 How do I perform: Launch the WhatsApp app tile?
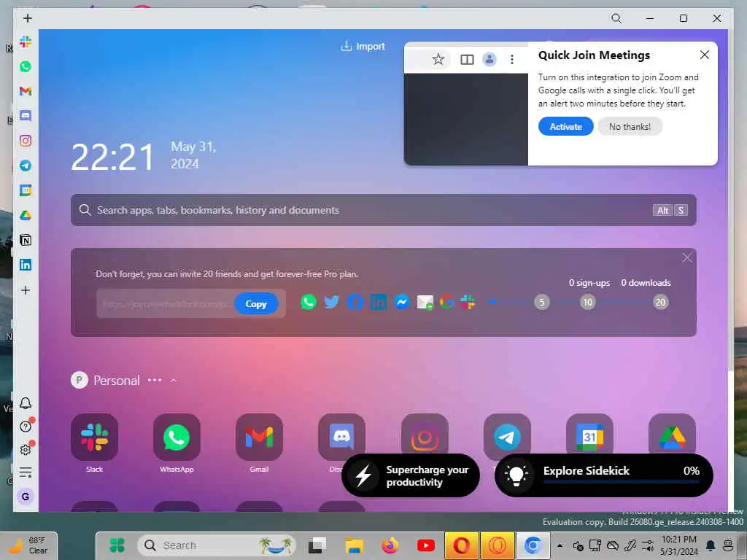click(x=177, y=437)
